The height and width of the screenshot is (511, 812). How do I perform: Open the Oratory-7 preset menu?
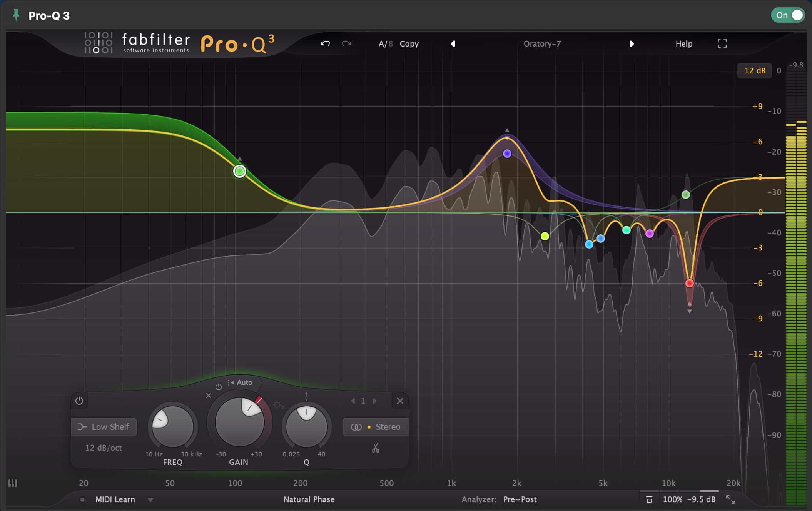[x=542, y=44]
